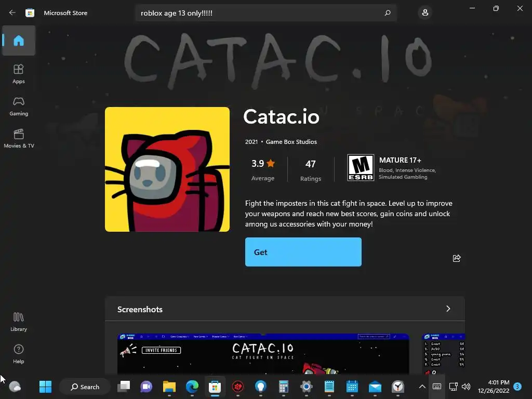This screenshot has width=532, height=399.
Task: Open Settings from the taskbar
Action: [x=307, y=387]
